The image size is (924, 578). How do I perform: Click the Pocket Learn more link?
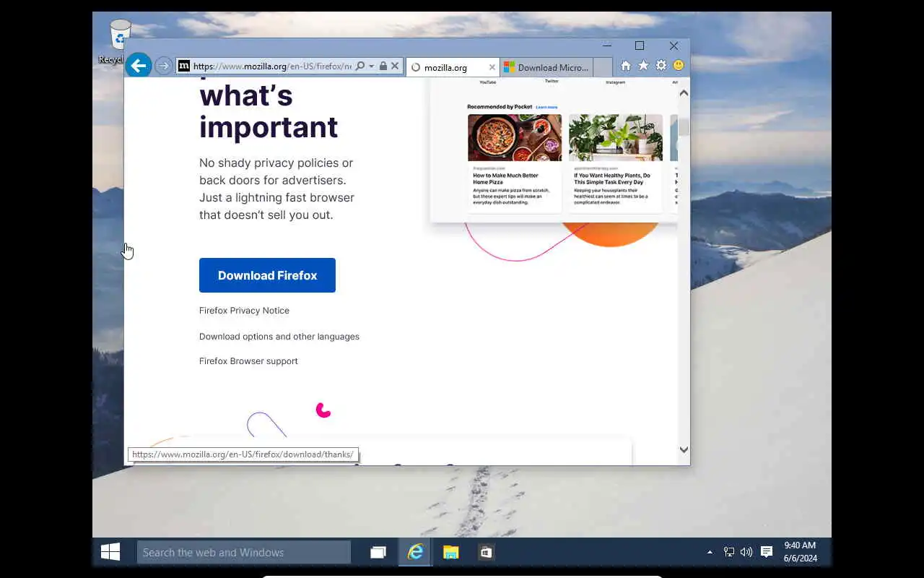coord(546,107)
